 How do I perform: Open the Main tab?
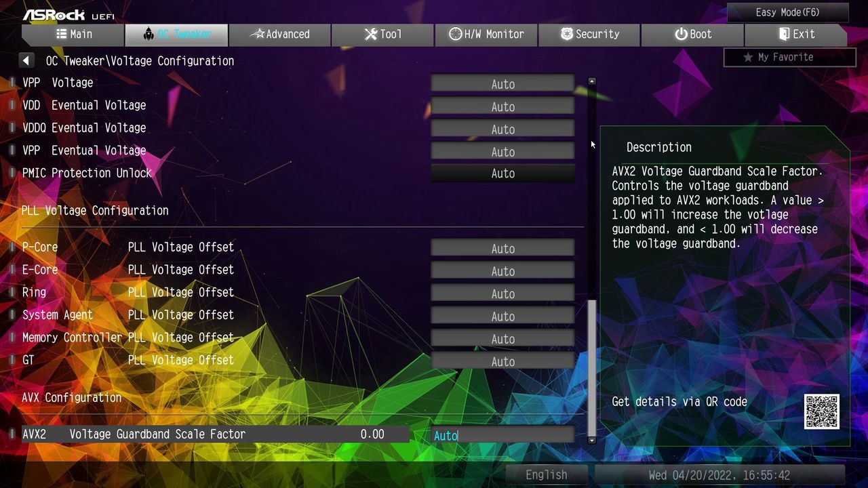point(73,35)
